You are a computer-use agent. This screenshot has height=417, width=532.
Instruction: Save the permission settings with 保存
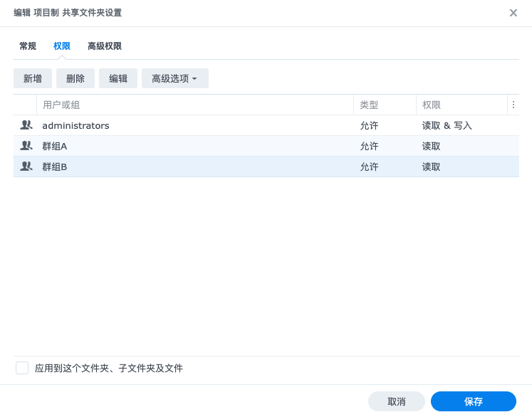coord(473,401)
